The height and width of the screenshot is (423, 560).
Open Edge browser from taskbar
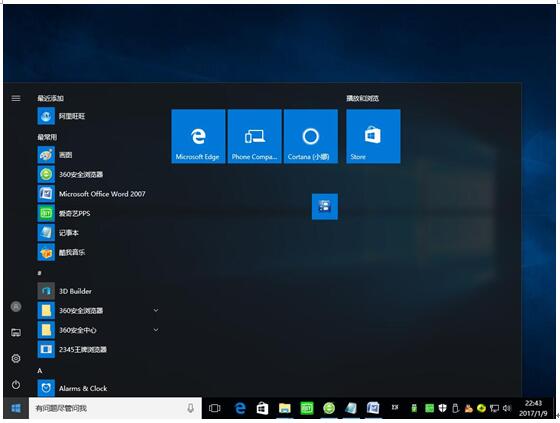click(x=240, y=408)
